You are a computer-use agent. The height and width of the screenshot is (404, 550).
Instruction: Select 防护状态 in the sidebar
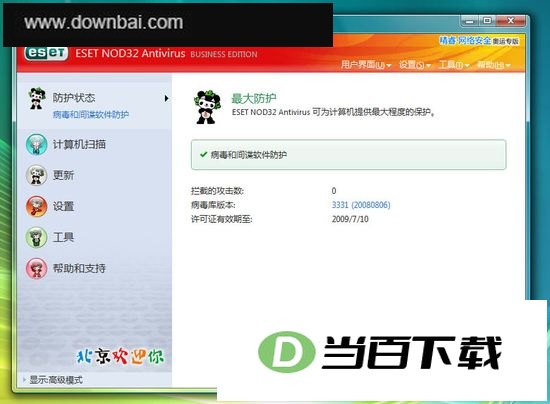[74, 97]
